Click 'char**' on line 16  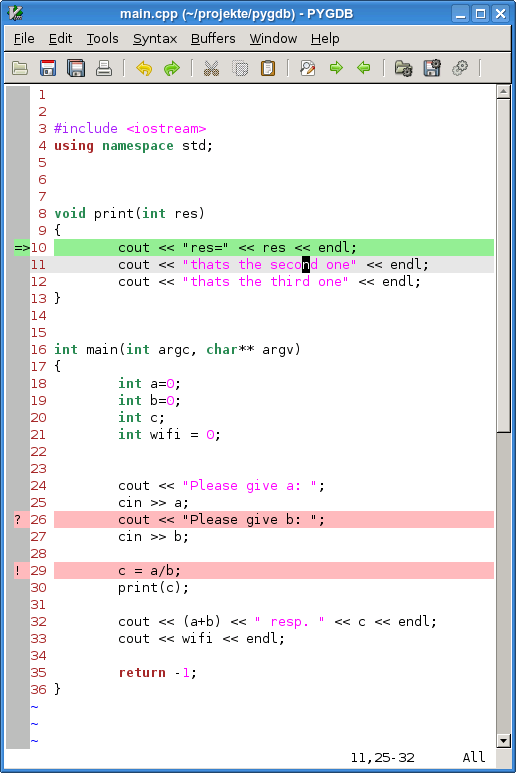click(x=230, y=350)
